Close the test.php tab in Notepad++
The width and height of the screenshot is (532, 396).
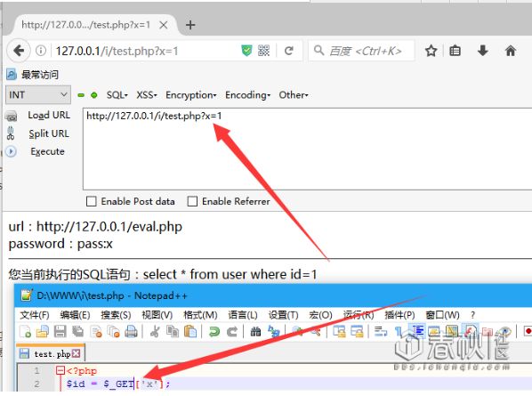pos(77,353)
